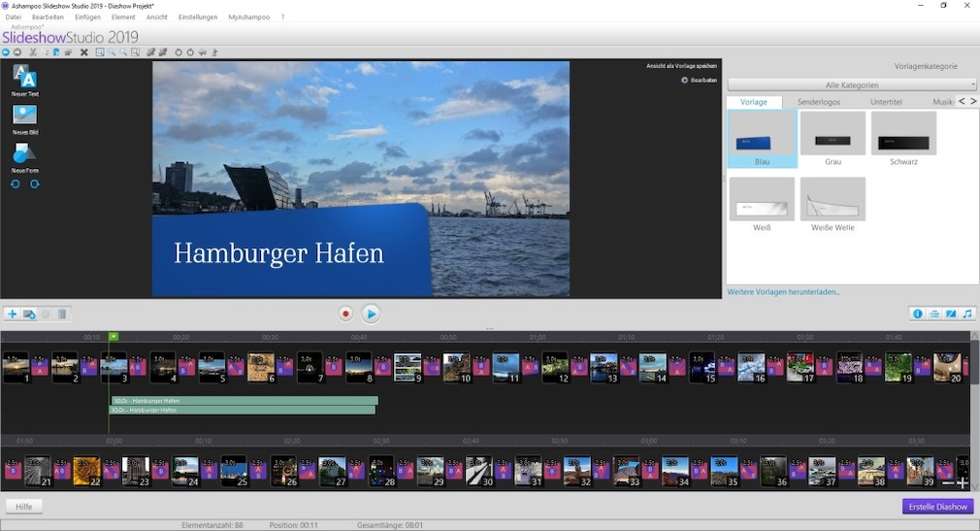Click the undo arrow below Neue Form
The image size is (980, 531).
click(16, 183)
